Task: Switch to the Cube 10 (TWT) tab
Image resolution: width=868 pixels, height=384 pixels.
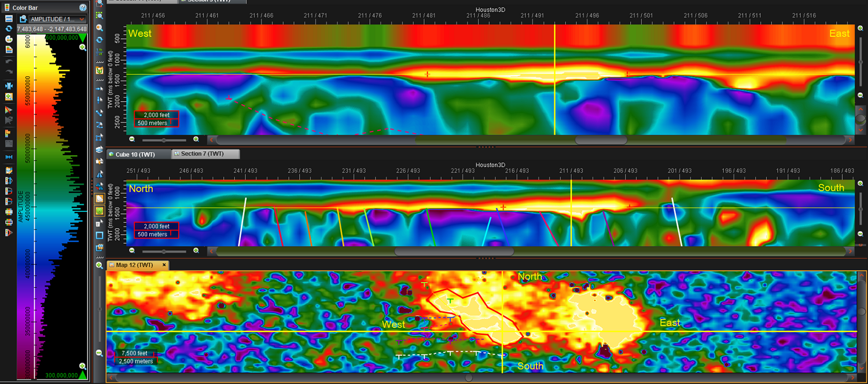Action: click(x=139, y=154)
